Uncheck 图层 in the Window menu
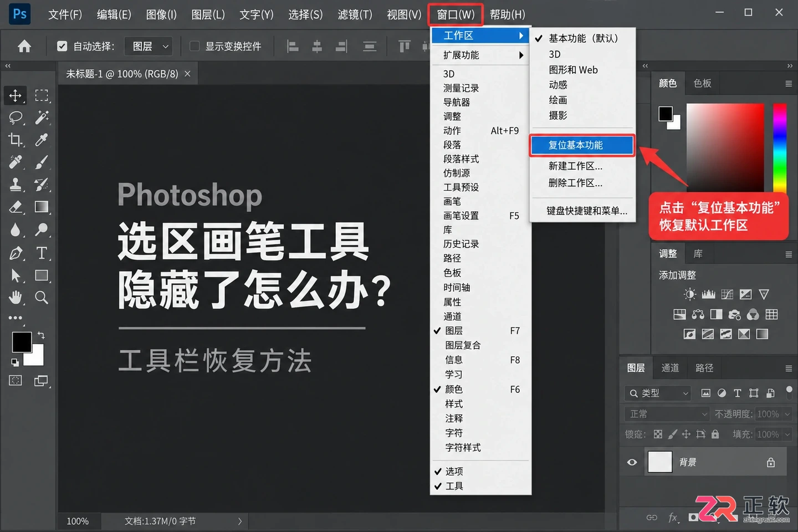This screenshot has height=532, width=798. coord(481,331)
